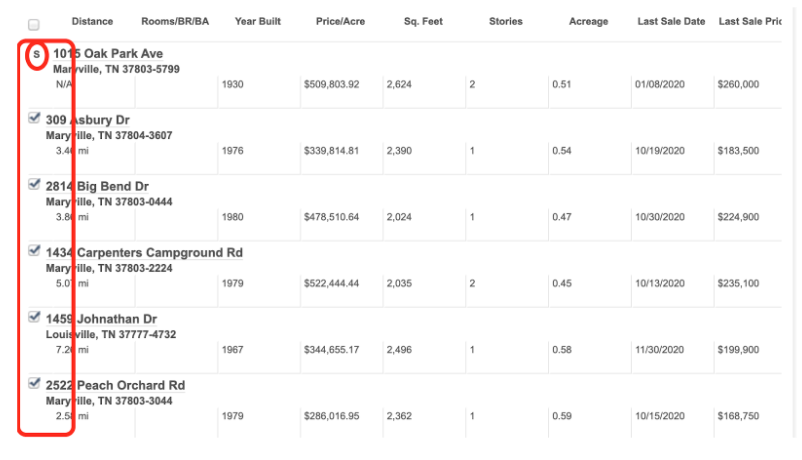Deselect the 2522 Peach Orchard Rd checkbox
Viewport: 802px width, 460px height.
click(34, 383)
